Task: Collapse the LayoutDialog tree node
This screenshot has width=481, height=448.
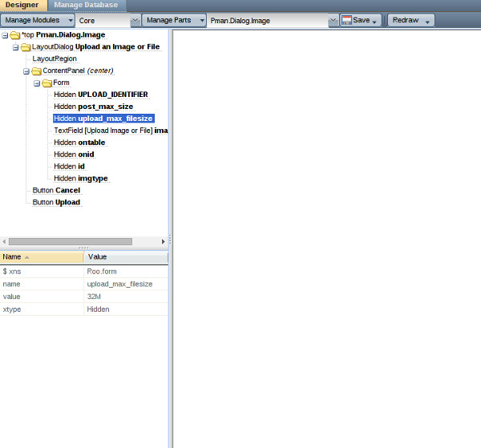Action: (x=16, y=47)
